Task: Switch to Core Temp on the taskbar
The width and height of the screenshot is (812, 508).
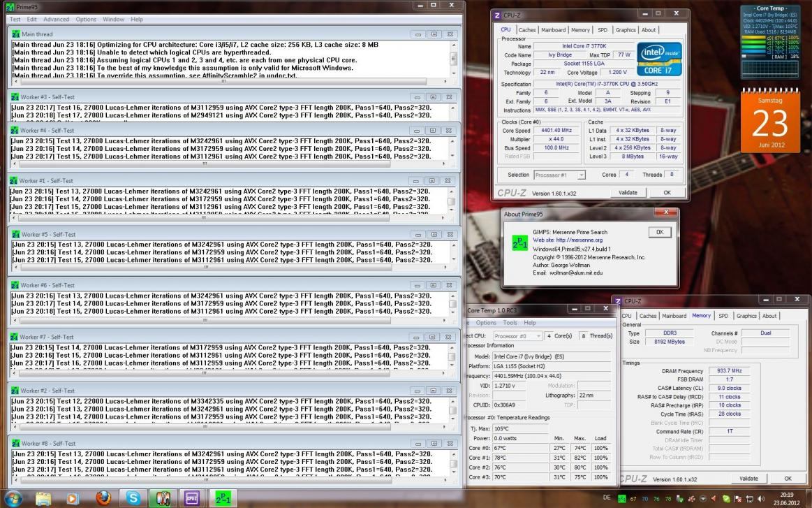Action: 163,498
